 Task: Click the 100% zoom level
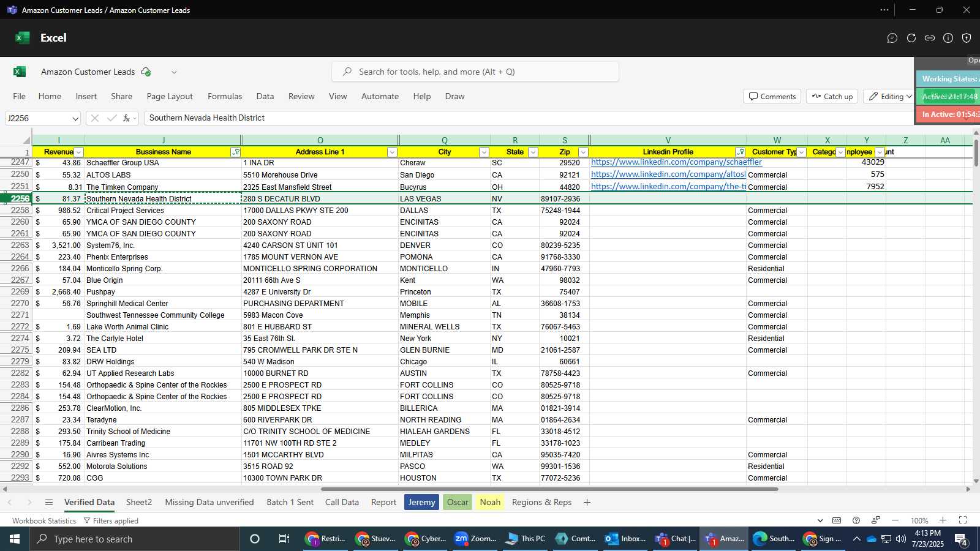point(919,520)
